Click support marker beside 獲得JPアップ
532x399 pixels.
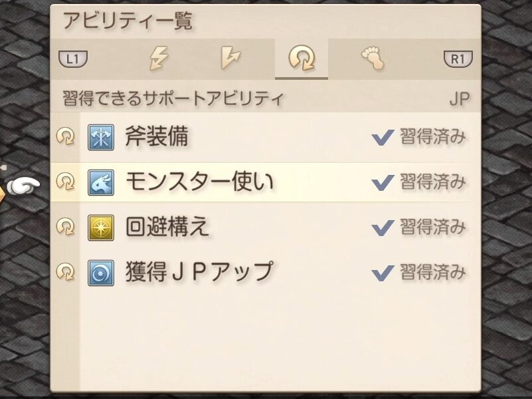pos(66,273)
